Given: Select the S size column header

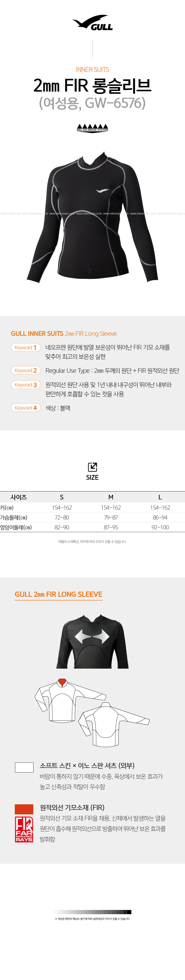Looking at the screenshot, I should tap(62, 497).
